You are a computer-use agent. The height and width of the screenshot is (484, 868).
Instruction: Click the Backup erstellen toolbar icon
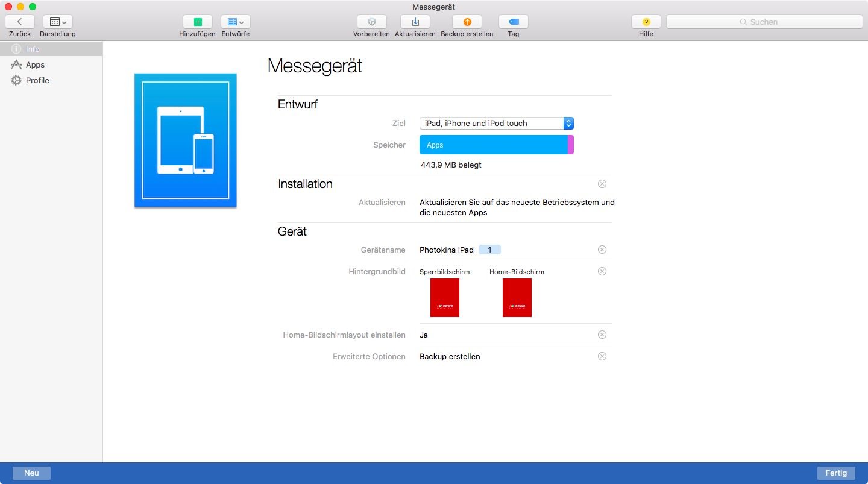pyautogui.click(x=466, y=22)
